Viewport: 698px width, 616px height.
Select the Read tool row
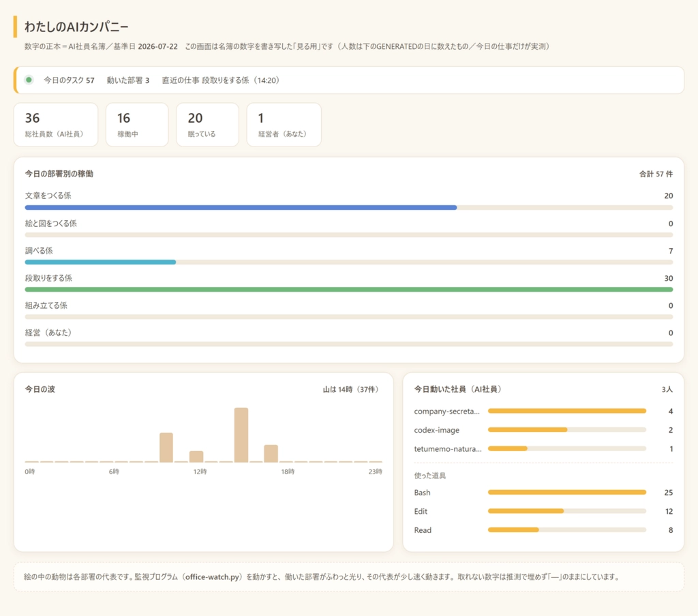tap(543, 530)
